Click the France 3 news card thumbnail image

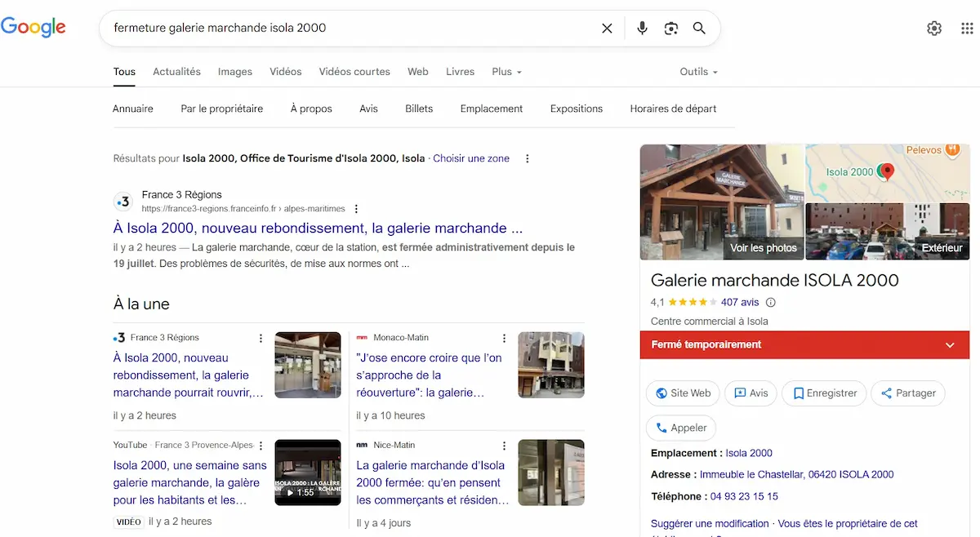pos(308,365)
